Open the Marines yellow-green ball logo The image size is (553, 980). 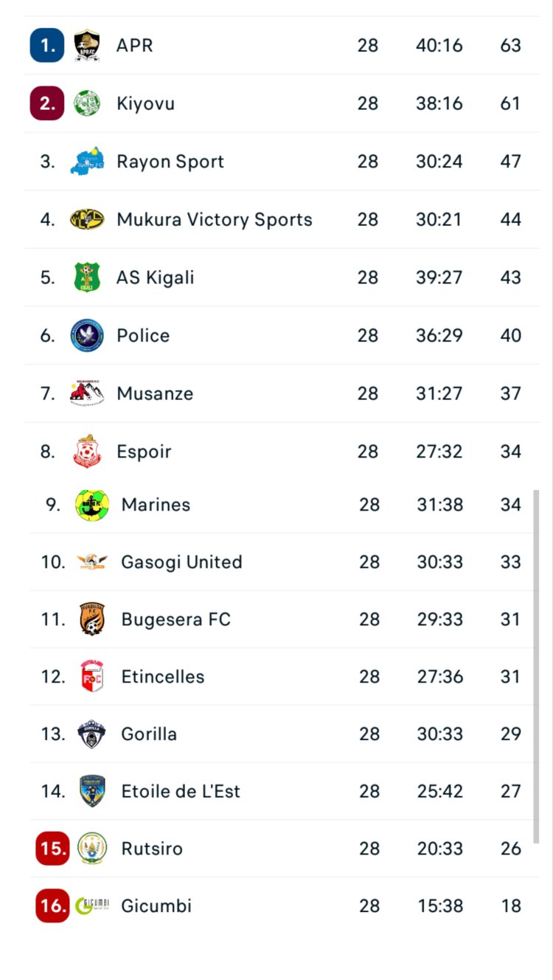[92, 505]
